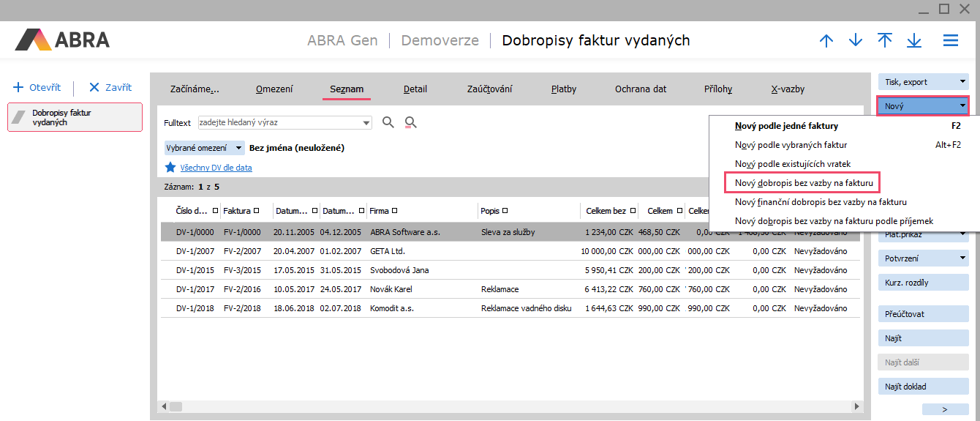The width and height of the screenshot is (980, 421).
Task: Click the underlined magnifier search icon
Action: coord(411,122)
